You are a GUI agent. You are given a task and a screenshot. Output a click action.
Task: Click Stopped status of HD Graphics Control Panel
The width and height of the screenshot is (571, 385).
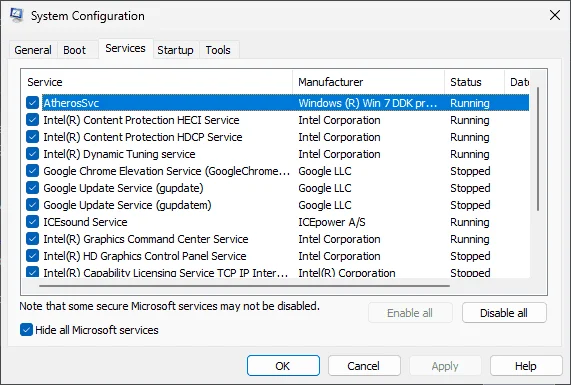(x=470, y=256)
